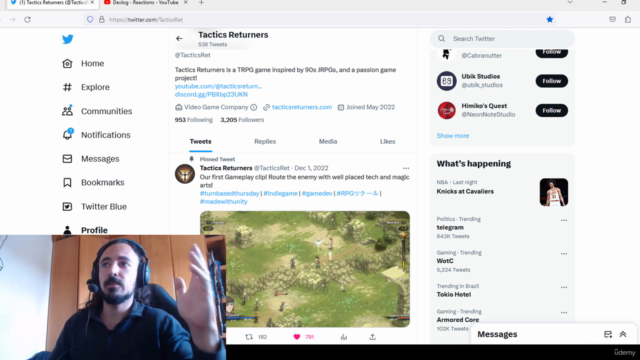Image resolution: width=640 pixels, height=360 pixels.
Task: Go to Communities page
Action: (x=97, y=111)
